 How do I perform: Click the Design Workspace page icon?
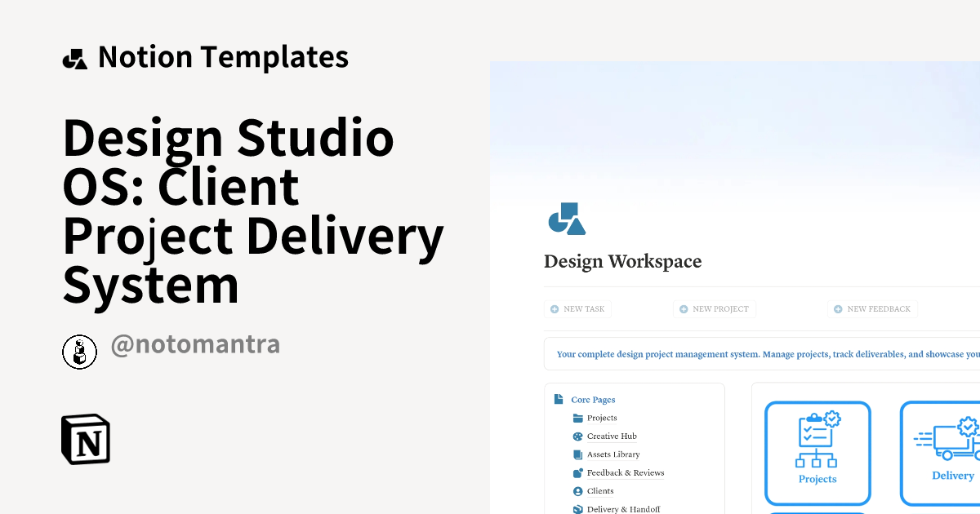[567, 219]
